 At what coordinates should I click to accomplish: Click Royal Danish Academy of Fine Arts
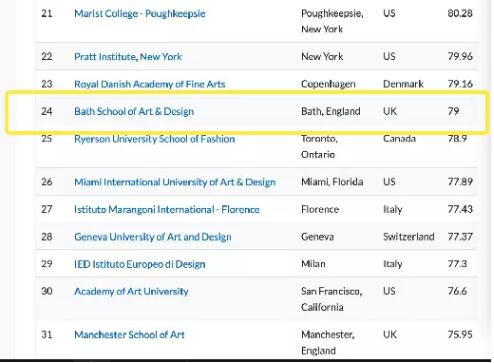pyautogui.click(x=150, y=84)
